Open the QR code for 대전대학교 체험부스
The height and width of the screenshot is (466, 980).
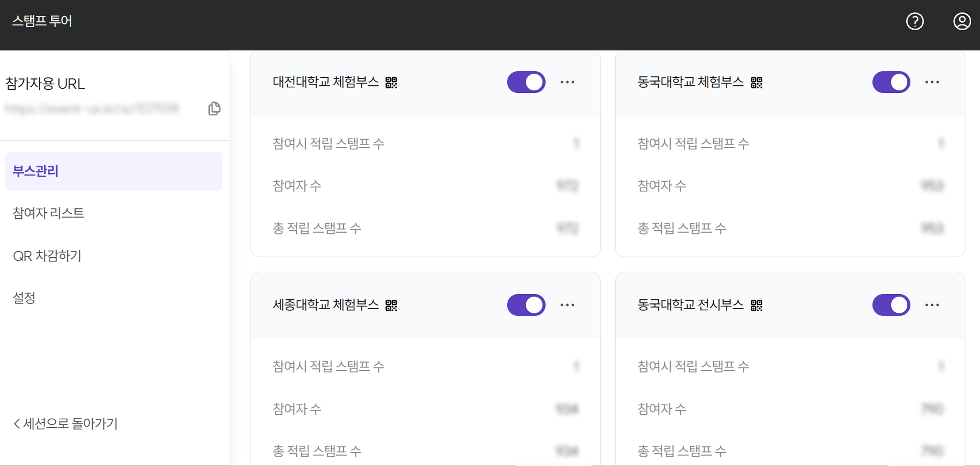pos(392,82)
